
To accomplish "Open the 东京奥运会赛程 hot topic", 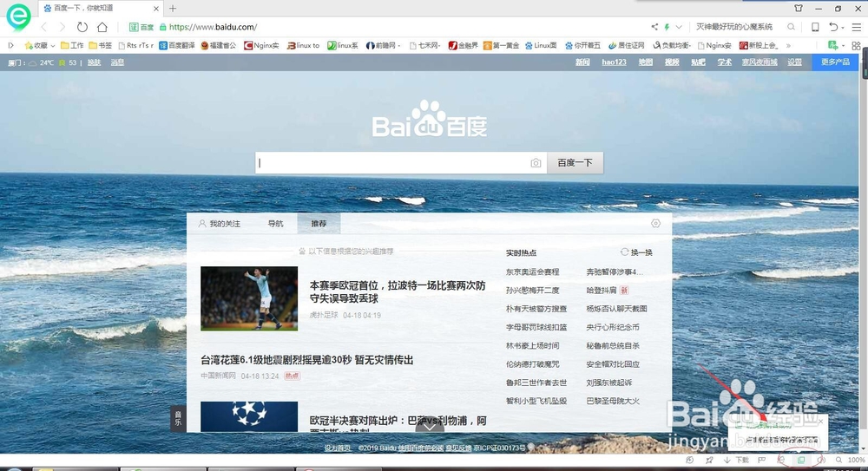I will (533, 271).
